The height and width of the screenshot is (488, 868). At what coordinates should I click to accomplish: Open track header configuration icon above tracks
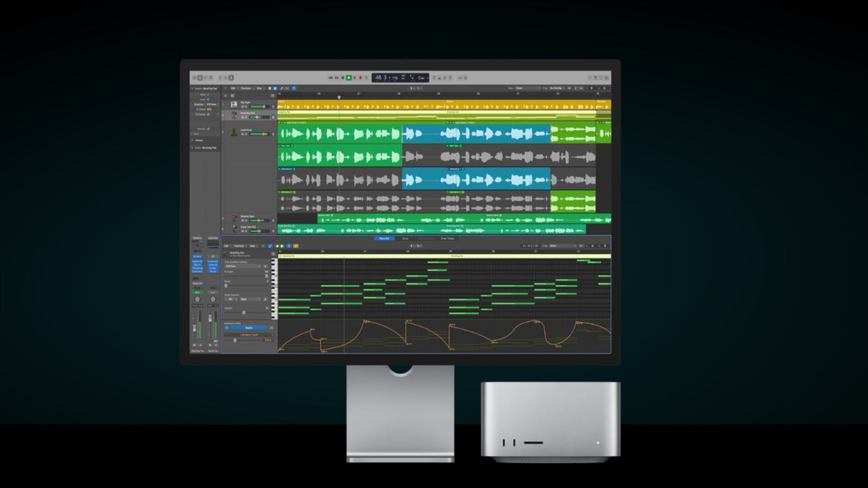click(273, 95)
